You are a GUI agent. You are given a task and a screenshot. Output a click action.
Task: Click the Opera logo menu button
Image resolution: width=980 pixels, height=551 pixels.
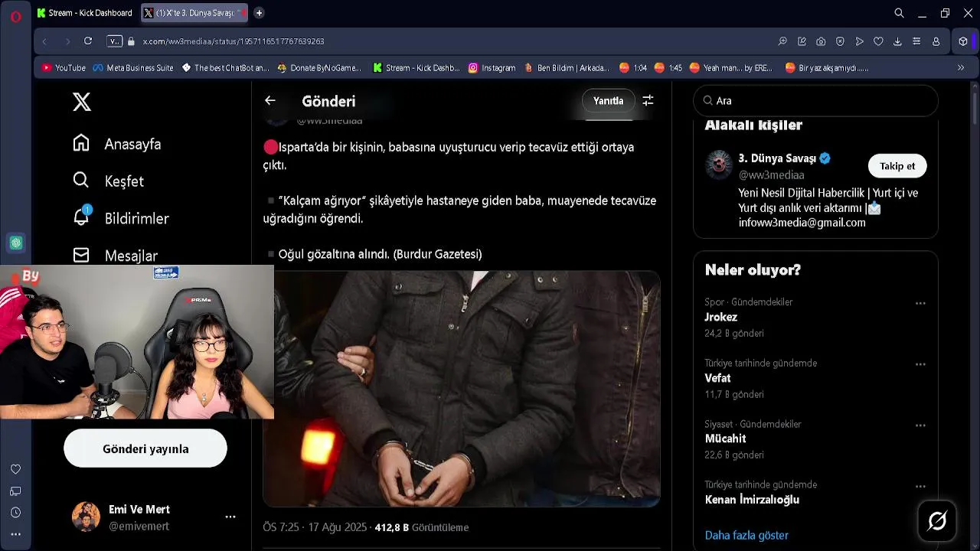pyautogui.click(x=15, y=15)
